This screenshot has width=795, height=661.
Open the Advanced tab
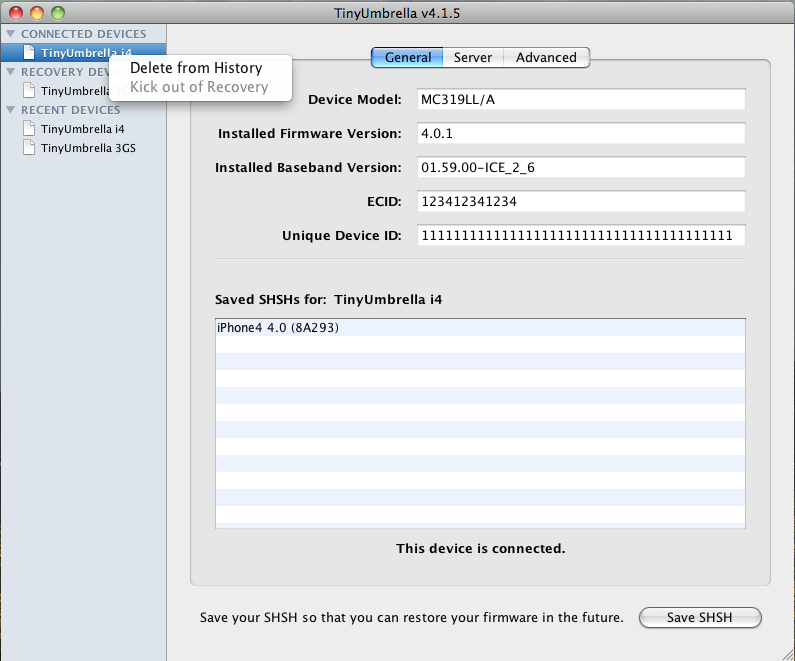pos(546,58)
